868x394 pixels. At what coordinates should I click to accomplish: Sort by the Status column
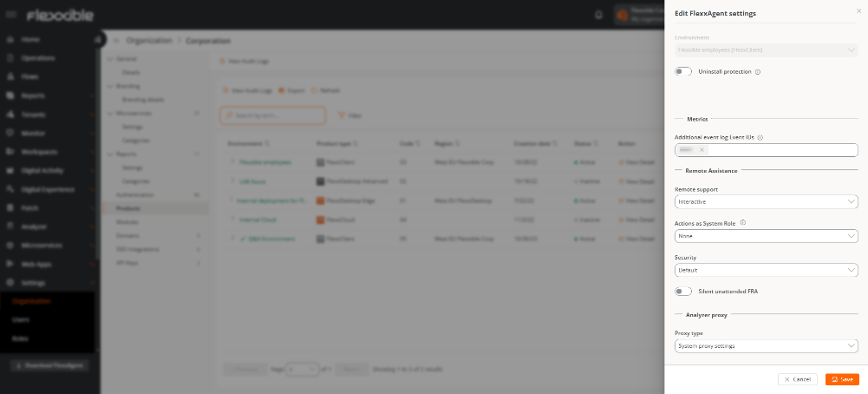[585, 143]
